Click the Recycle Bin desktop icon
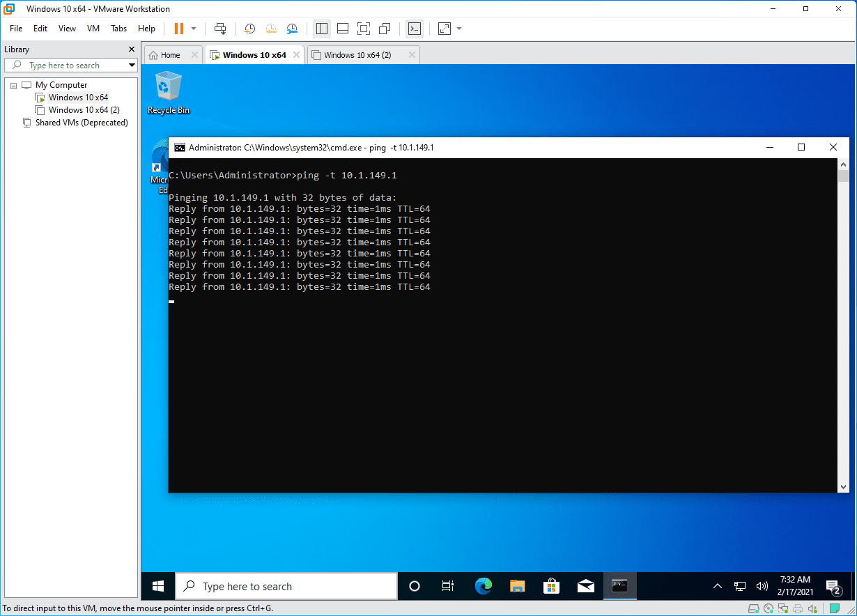Screen dimensions: 857x616 [x=168, y=92]
